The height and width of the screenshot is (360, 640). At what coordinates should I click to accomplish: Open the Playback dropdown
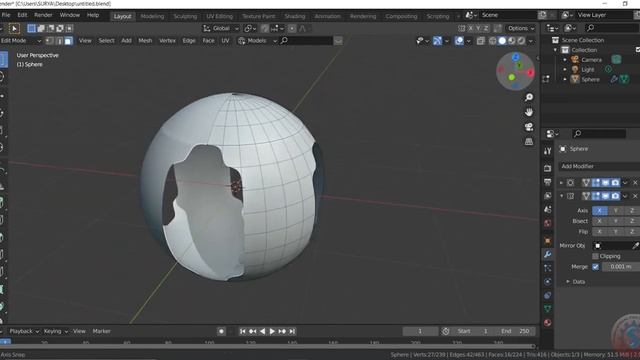click(24, 331)
